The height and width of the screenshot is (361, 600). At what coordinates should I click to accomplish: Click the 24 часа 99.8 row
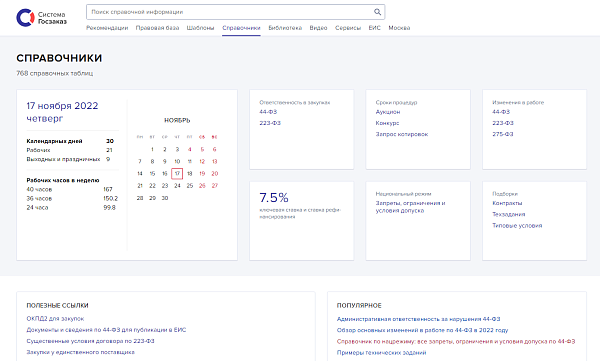click(71, 207)
